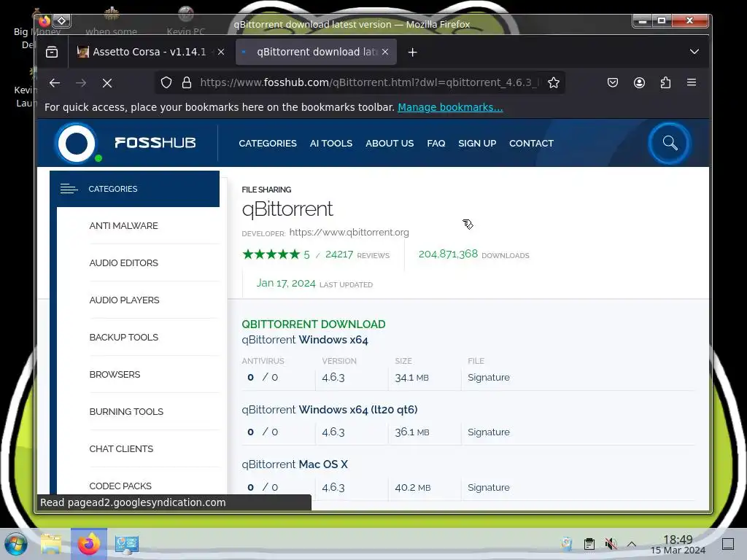
Task: Visit the qbittorrent.org developer link
Action: coord(349,233)
